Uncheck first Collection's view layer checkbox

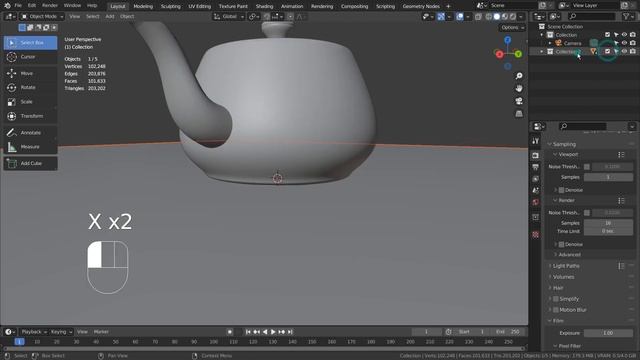pos(607,35)
